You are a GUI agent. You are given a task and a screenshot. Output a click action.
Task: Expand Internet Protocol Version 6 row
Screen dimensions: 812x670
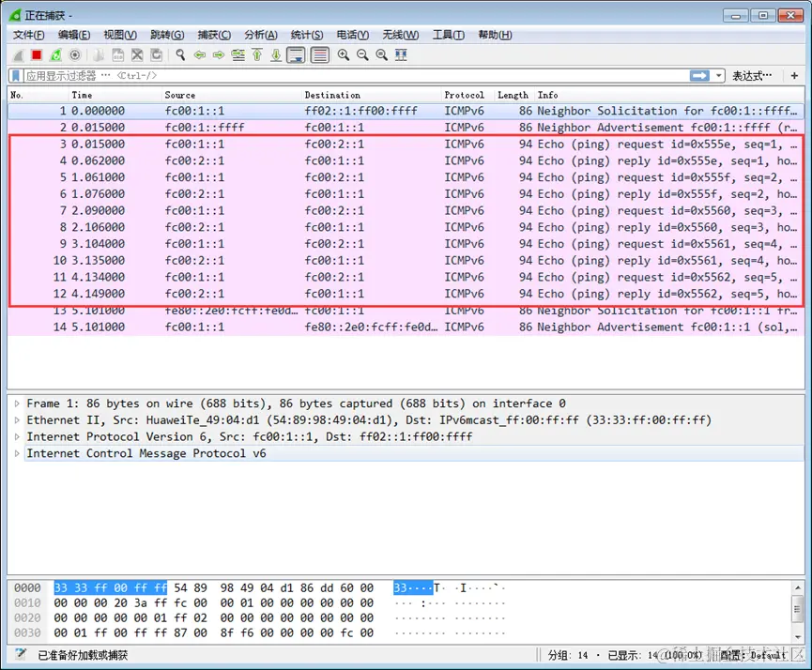pyautogui.click(x=17, y=436)
